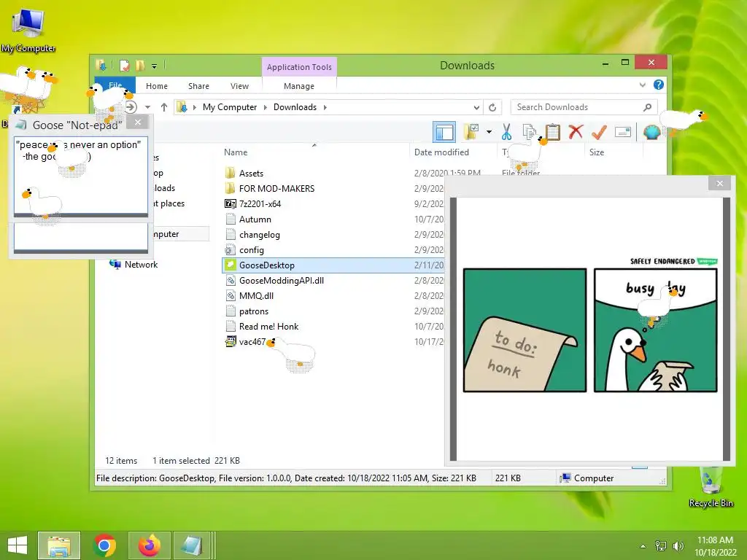Close the Goose Not-epad window
The height and width of the screenshot is (560, 747).
coord(138,122)
